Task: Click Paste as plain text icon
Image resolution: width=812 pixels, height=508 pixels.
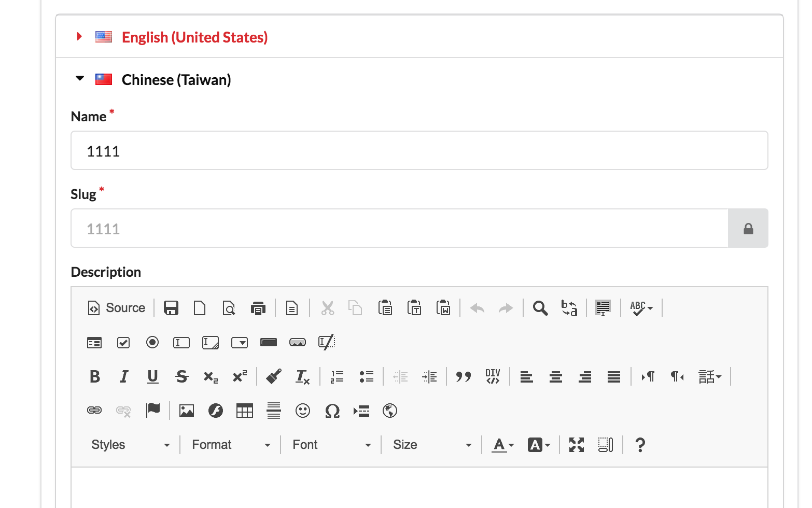Action: click(414, 308)
